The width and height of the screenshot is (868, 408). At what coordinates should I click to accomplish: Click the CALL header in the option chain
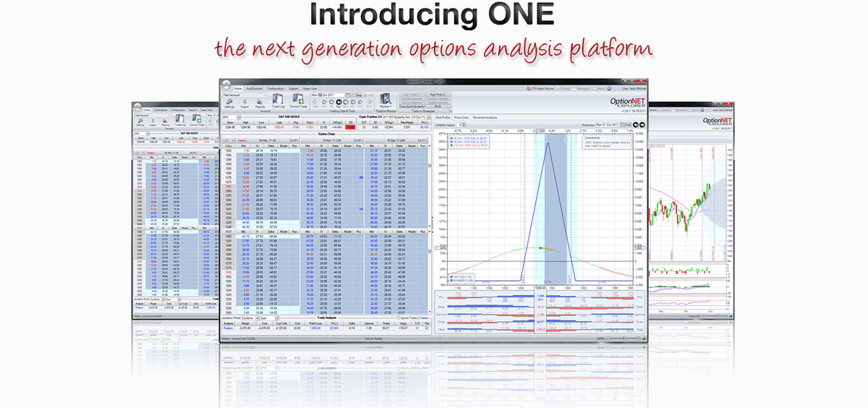(229, 146)
